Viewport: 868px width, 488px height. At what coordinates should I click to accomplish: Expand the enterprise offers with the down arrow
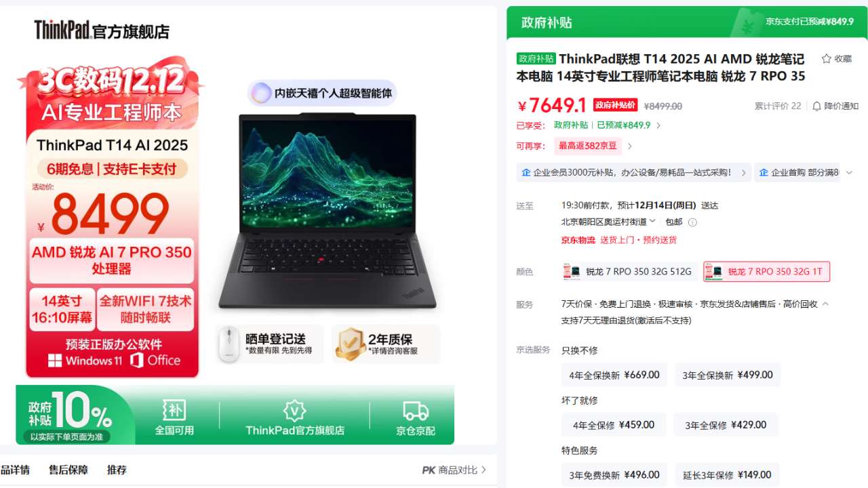(849, 173)
